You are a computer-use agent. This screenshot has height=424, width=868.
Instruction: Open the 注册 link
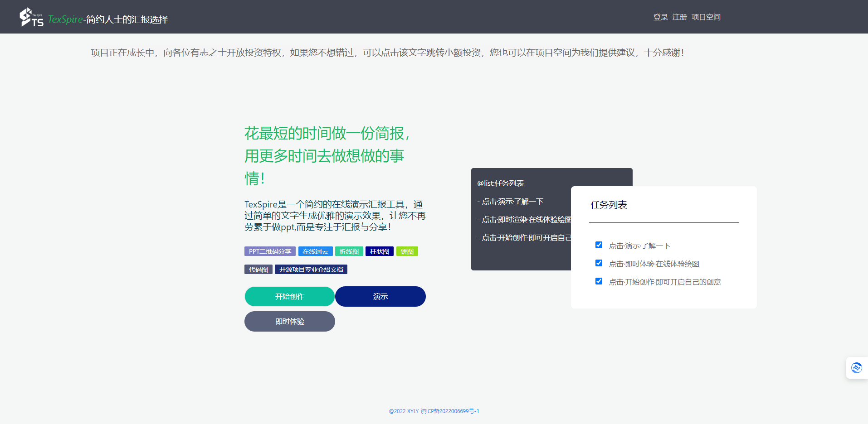679,17
